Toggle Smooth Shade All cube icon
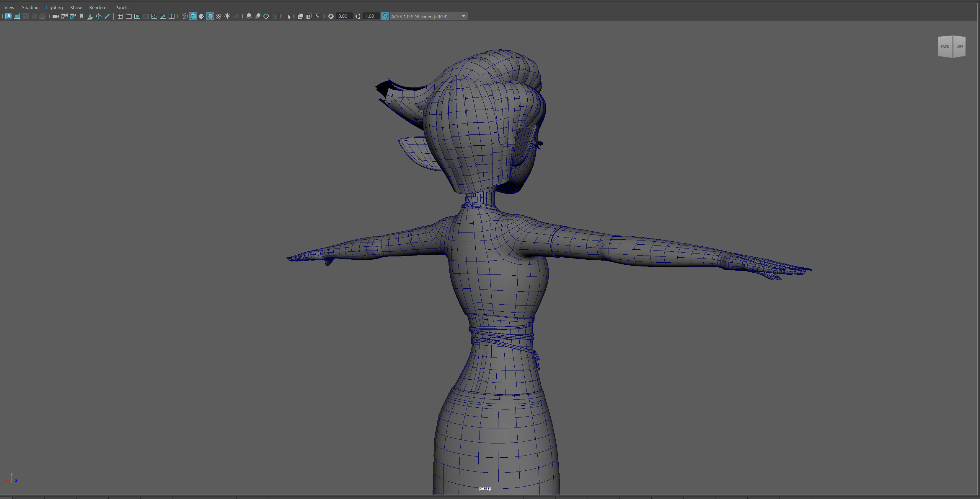The height and width of the screenshot is (499, 980). (193, 16)
